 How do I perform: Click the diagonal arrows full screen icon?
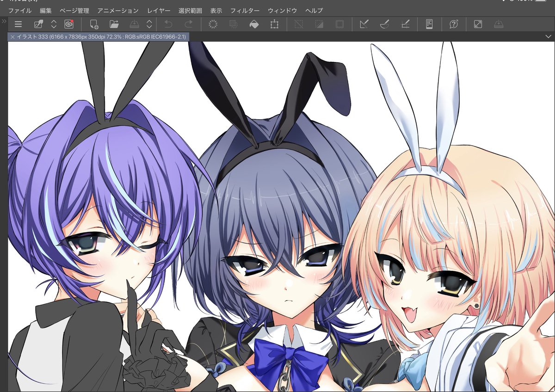pyautogui.click(x=478, y=24)
